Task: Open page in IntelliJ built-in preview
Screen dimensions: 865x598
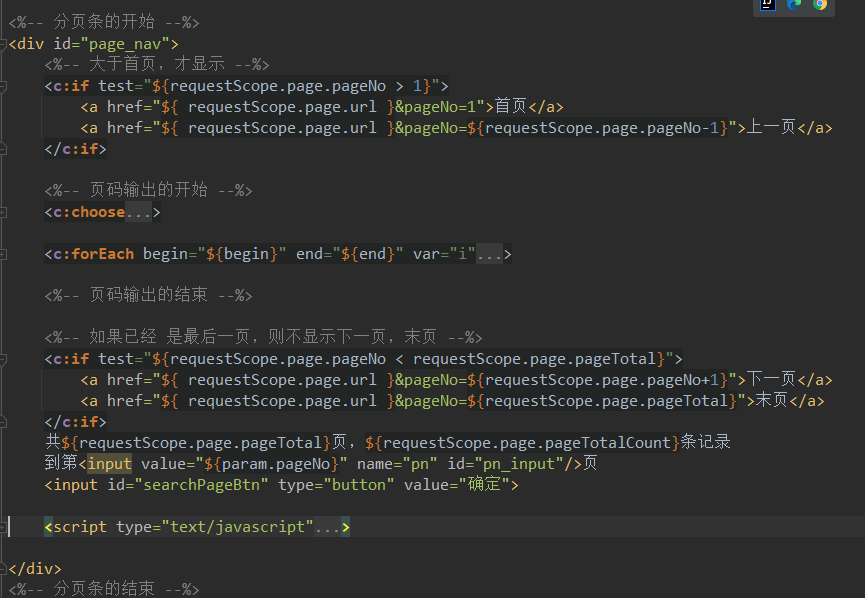Action: [x=768, y=5]
